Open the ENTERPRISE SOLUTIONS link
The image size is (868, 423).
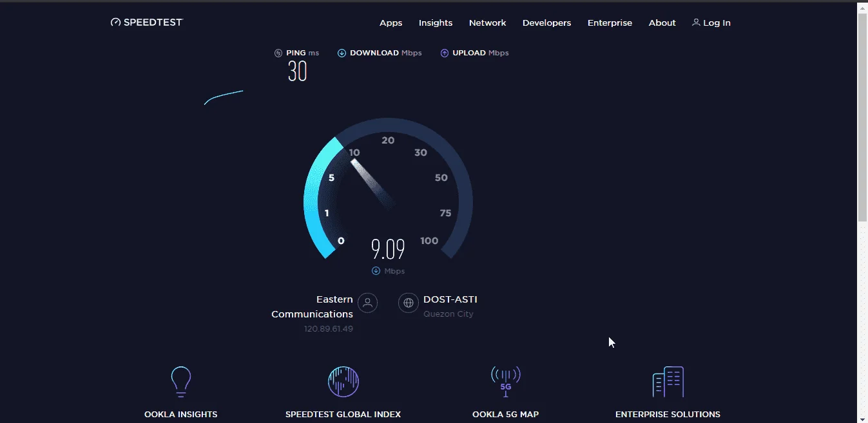click(x=668, y=414)
